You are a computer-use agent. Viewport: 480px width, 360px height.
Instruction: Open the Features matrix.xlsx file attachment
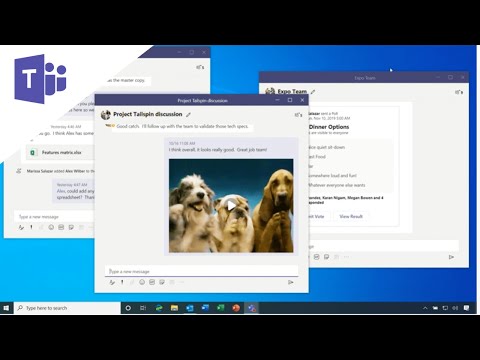click(60, 152)
